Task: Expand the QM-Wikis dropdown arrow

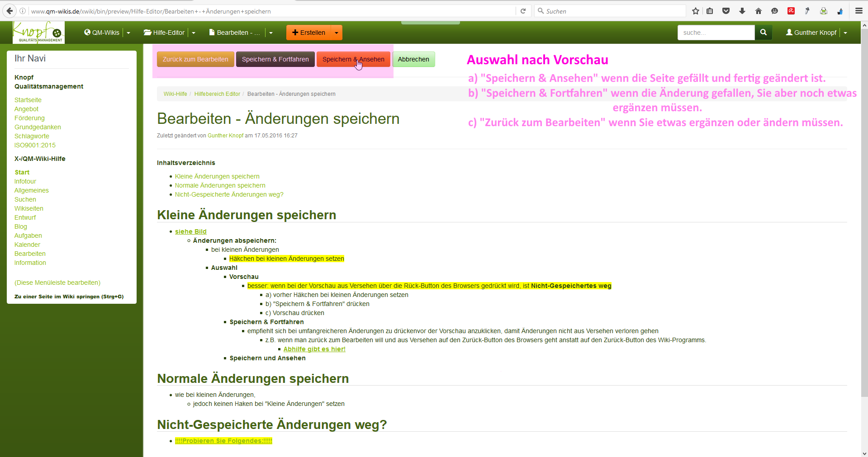Action: click(128, 33)
